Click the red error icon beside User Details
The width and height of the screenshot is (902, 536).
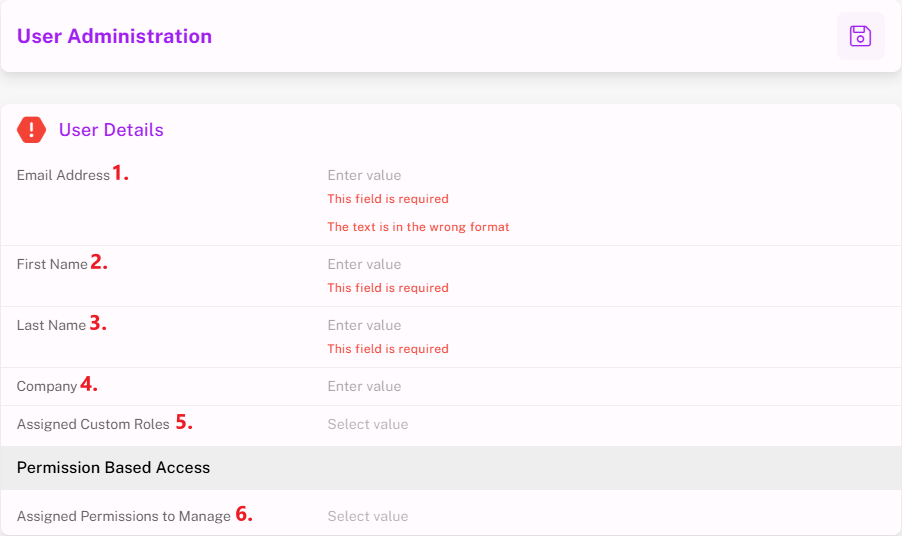tap(32, 130)
